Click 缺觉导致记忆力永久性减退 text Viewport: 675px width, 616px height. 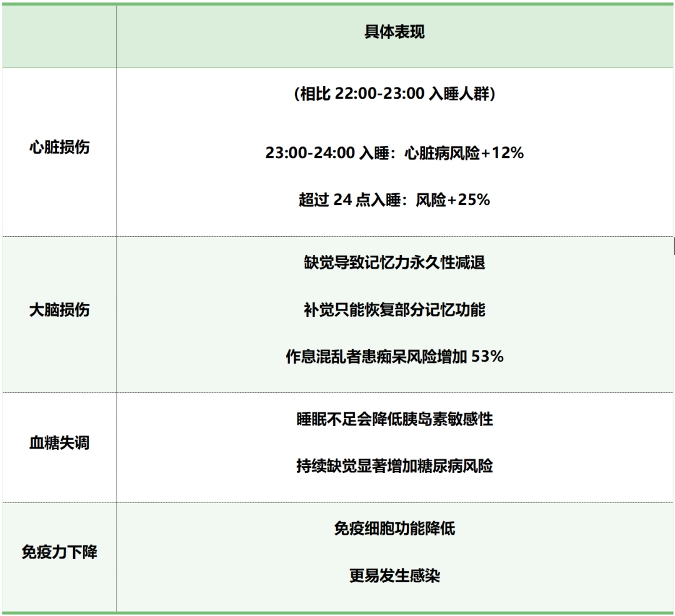click(x=394, y=262)
